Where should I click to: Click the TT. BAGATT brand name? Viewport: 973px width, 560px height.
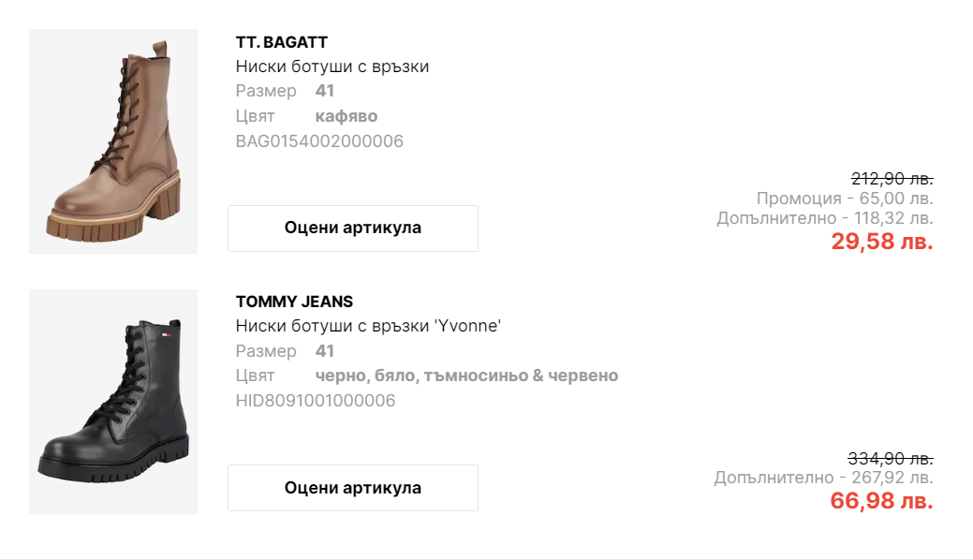pyautogui.click(x=281, y=42)
